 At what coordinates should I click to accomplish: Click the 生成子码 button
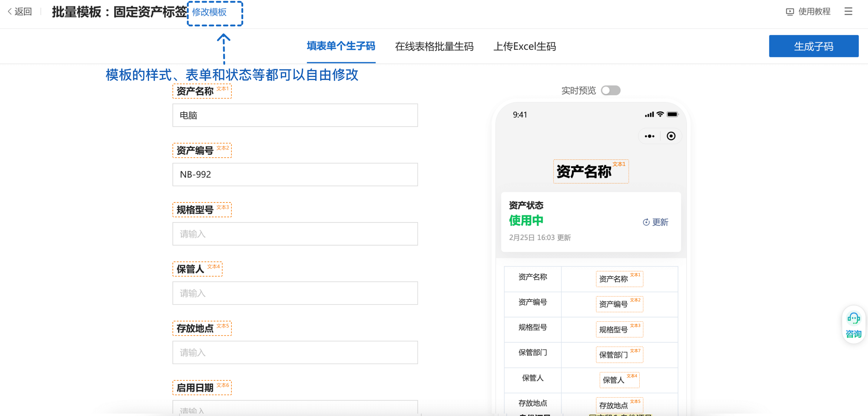(813, 46)
